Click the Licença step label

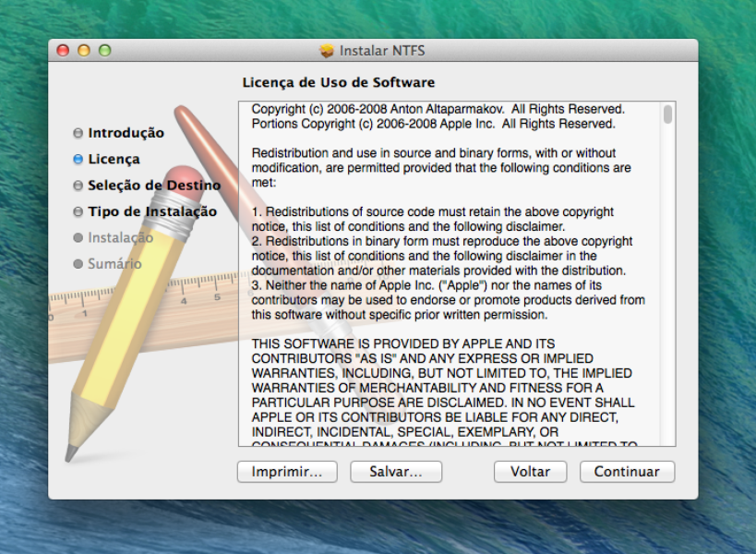click(114, 159)
